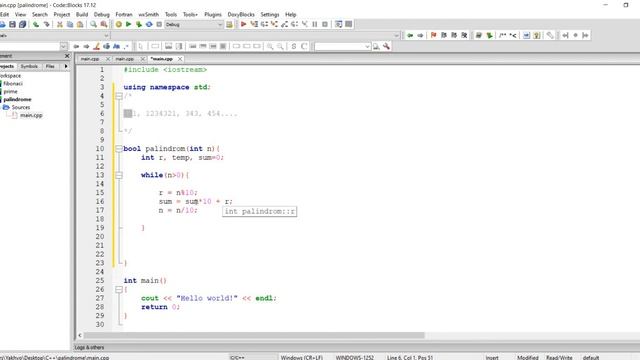Open the Plugins menu

pos(213,14)
